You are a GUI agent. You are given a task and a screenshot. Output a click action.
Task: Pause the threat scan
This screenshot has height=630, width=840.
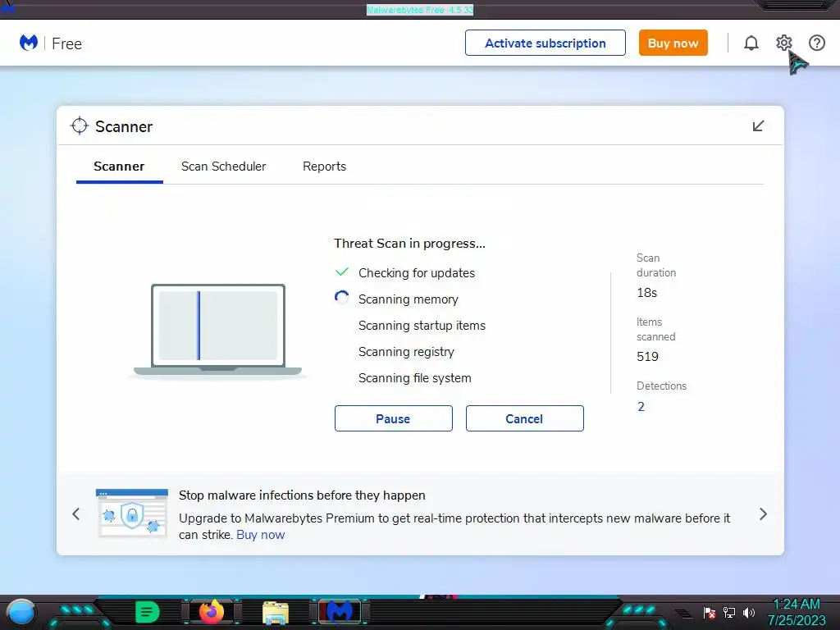pos(393,418)
